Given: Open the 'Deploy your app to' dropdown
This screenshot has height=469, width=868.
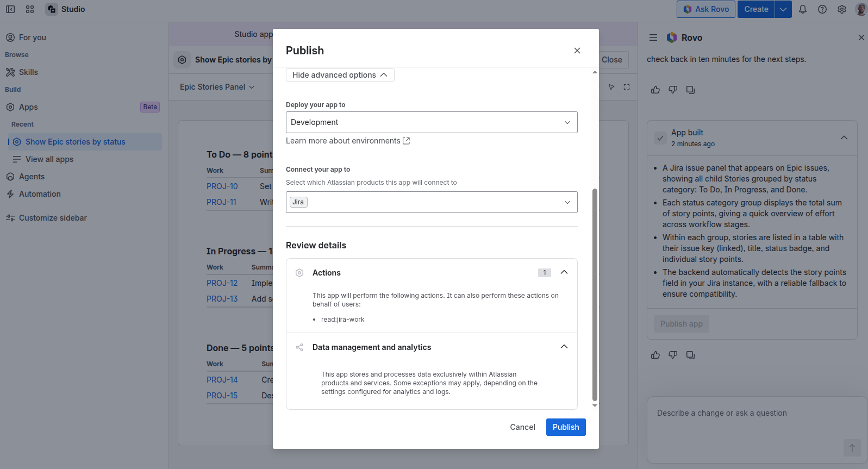Looking at the screenshot, I should 432,122.
